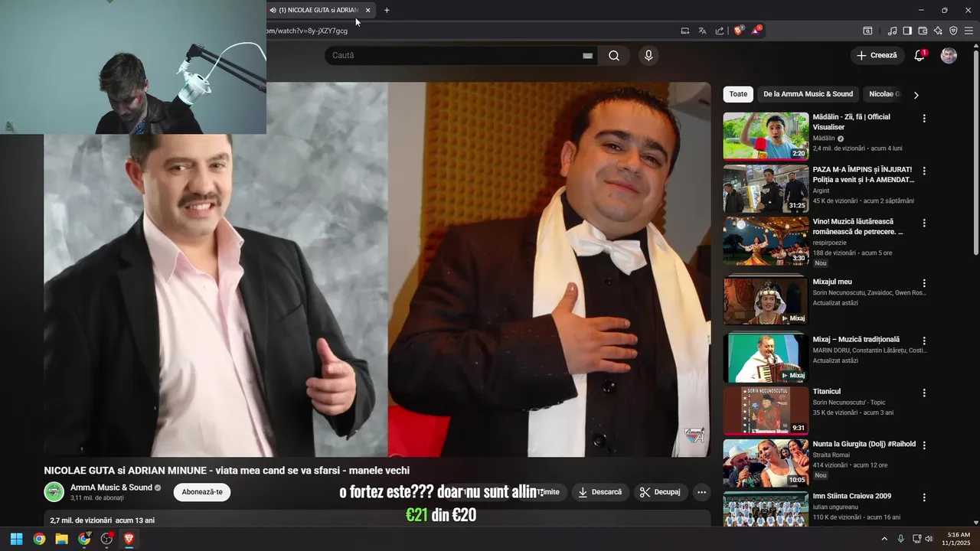Open a new browser tab with plus

pyautogui.click(x=387, y=10)
